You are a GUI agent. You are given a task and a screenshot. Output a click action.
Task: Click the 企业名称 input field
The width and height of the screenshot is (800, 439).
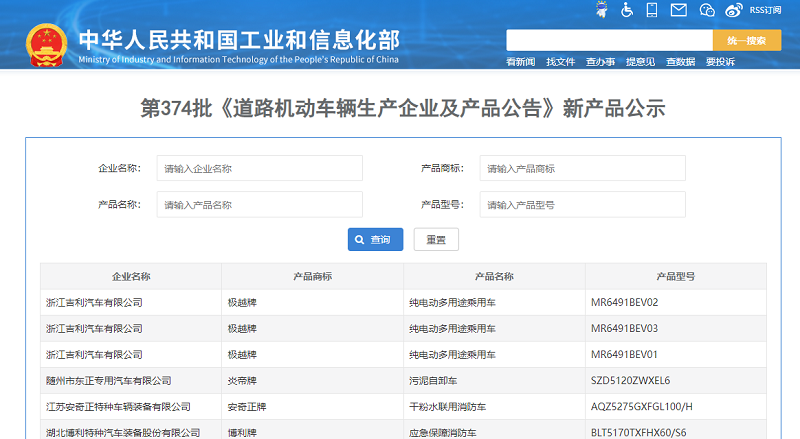coord(260,168)
